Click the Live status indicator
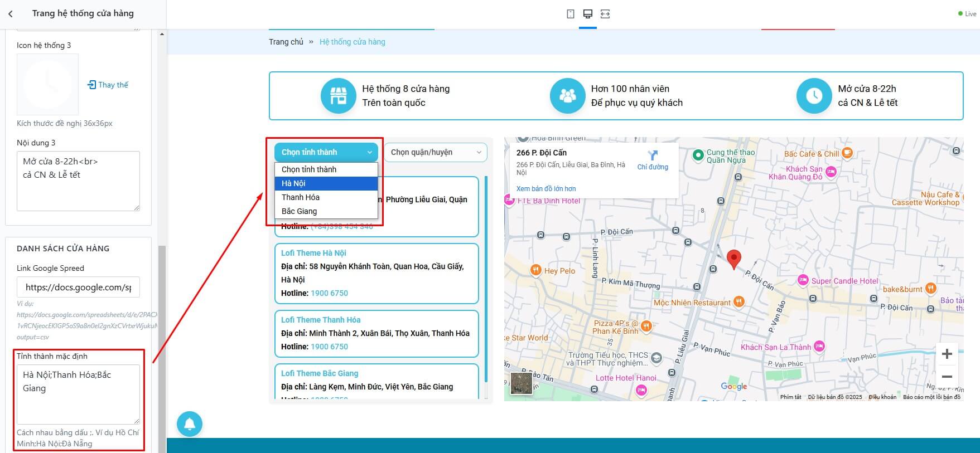This screenshot has width=980, height=453. [x=967, y=14]
